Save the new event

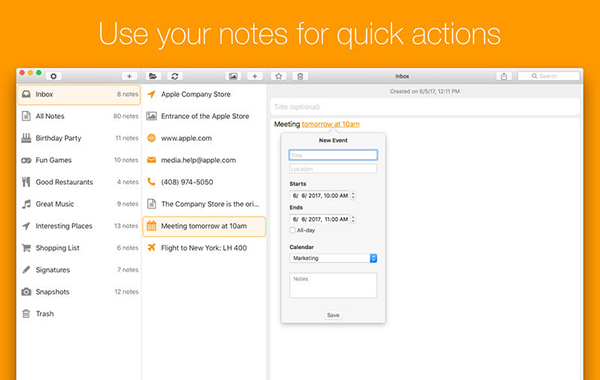point(333,315)
